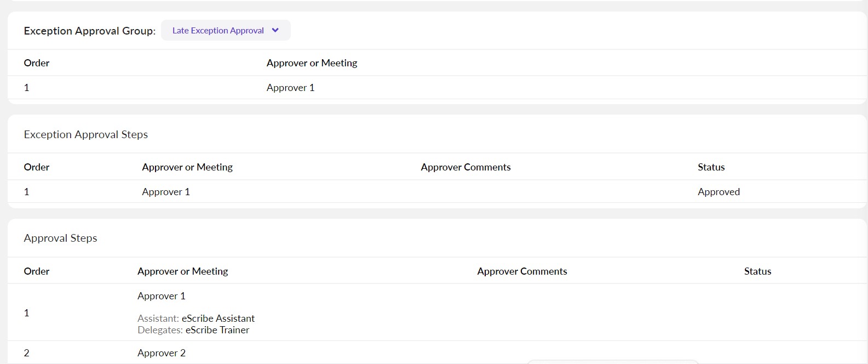Click Approver 1 row in Exception Approval Steps

166,192
